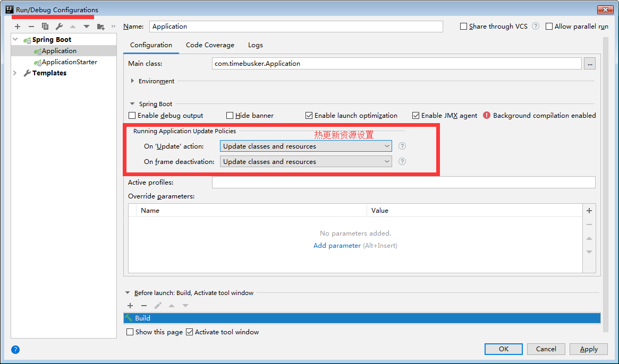Switch to the Code Coverage tab
Viewport: 619px width, 364px height.
tap(210, 45)
